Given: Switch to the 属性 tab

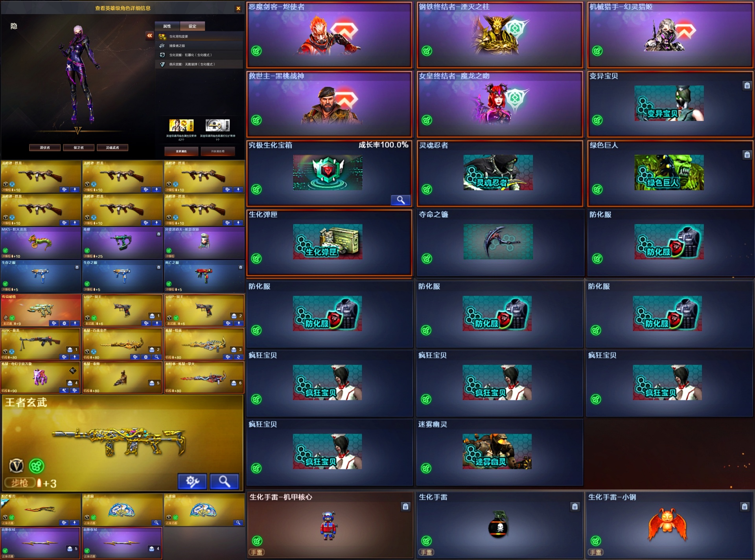Looking at the screenshot, I should [x=167, y=26].
